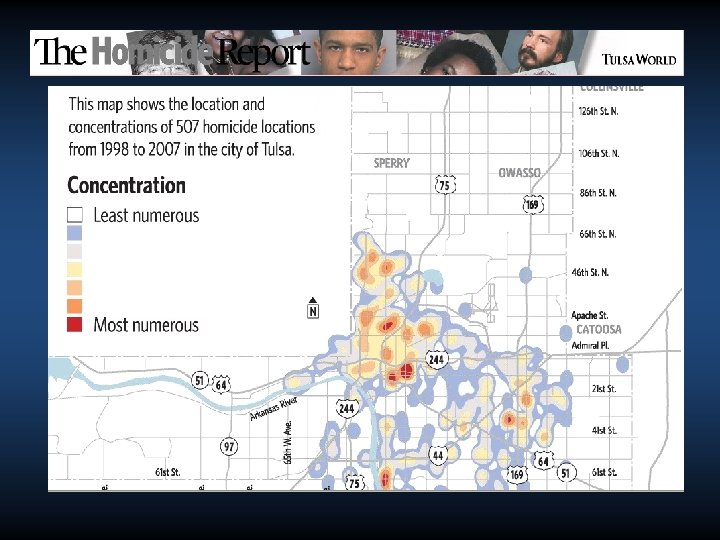Click the Highway 97 shield

point(229,446)
